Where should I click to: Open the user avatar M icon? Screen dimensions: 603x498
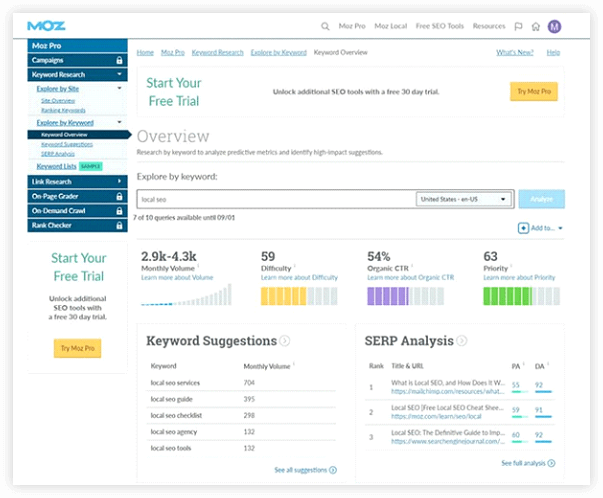(554, 26)
